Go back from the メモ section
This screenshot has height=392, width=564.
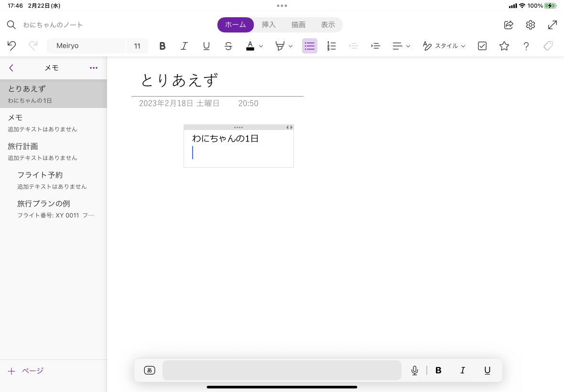coord(11,68)
